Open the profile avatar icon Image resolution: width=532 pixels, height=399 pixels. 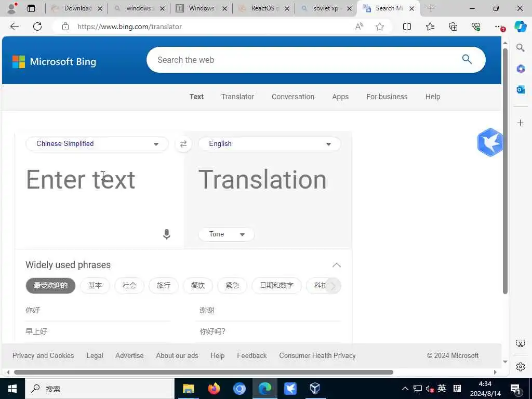tap(12, 8)
